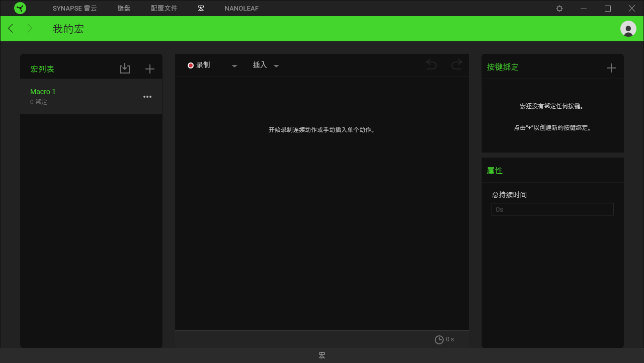644x363 pixels.
Task: Import a macro using the download icon
Action: point(125,68)
